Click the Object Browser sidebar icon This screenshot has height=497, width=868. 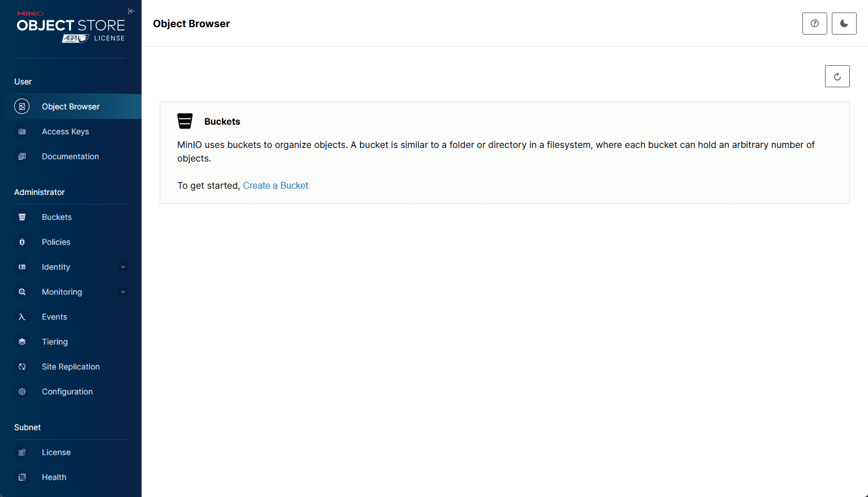click(22, 107)
